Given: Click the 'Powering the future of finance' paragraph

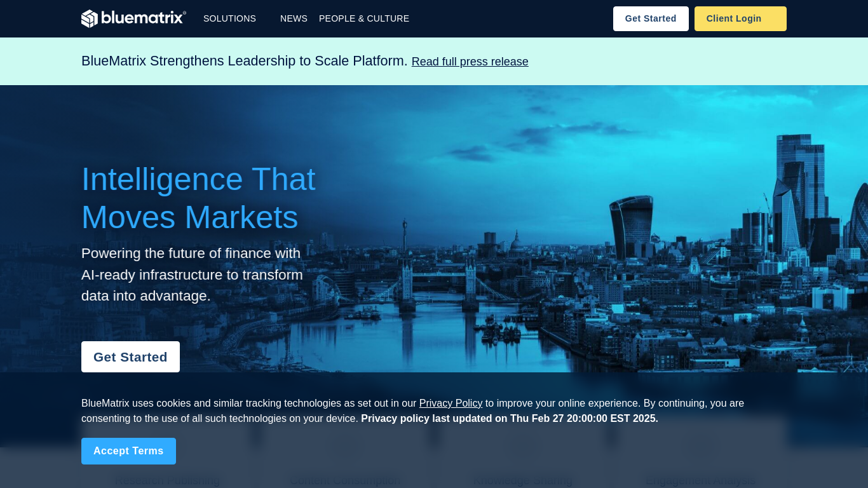Looking at the screenshot, I should 192,274.
